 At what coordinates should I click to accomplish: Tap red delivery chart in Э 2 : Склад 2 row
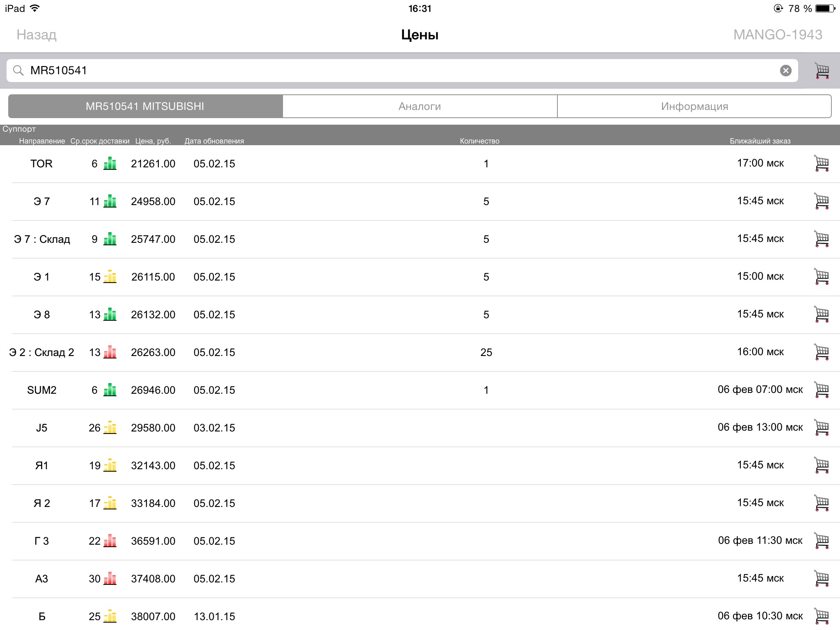click(x=110, y=352)
